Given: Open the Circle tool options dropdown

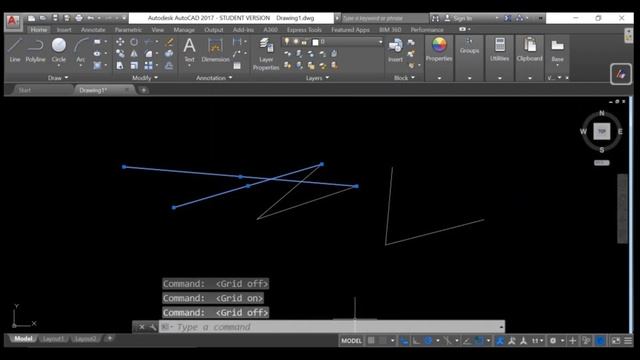Looking at the screenshot, I should (59, 66).
